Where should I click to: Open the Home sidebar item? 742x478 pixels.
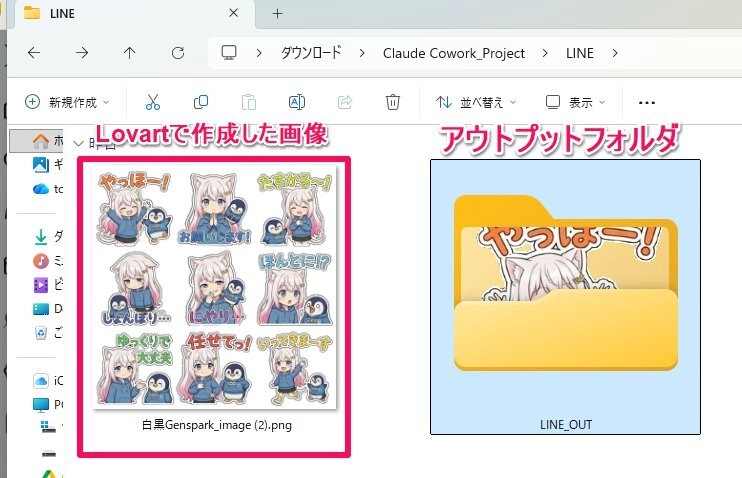pyautogui.click(x=36, y=141)
